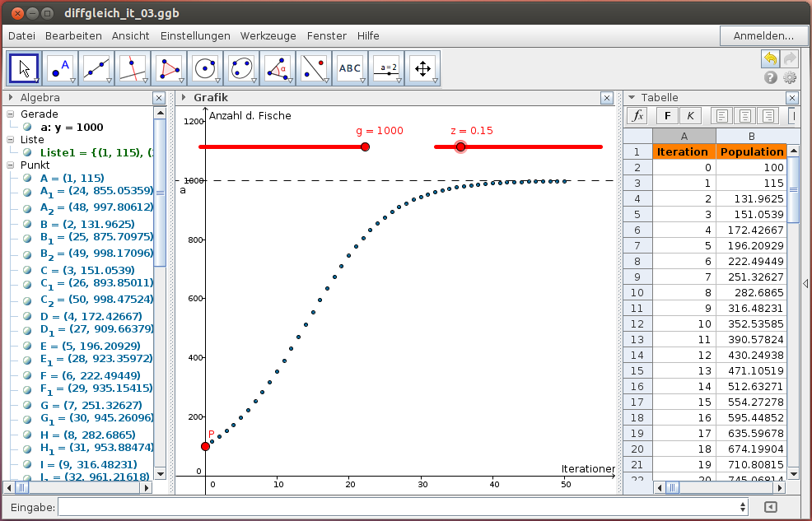Apply italic with the K button
The height and width of the screenshot is (521, 812).
[690, 116]
